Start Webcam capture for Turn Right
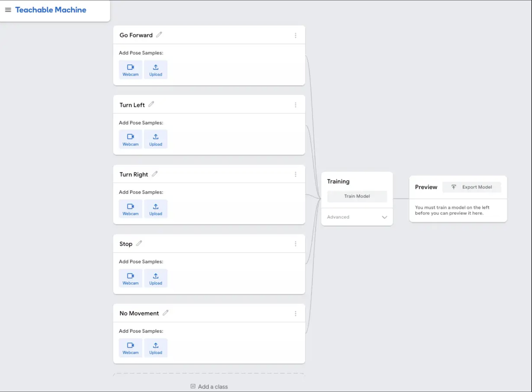The height and width of the screenshot is (392, 532). [131, 209]
